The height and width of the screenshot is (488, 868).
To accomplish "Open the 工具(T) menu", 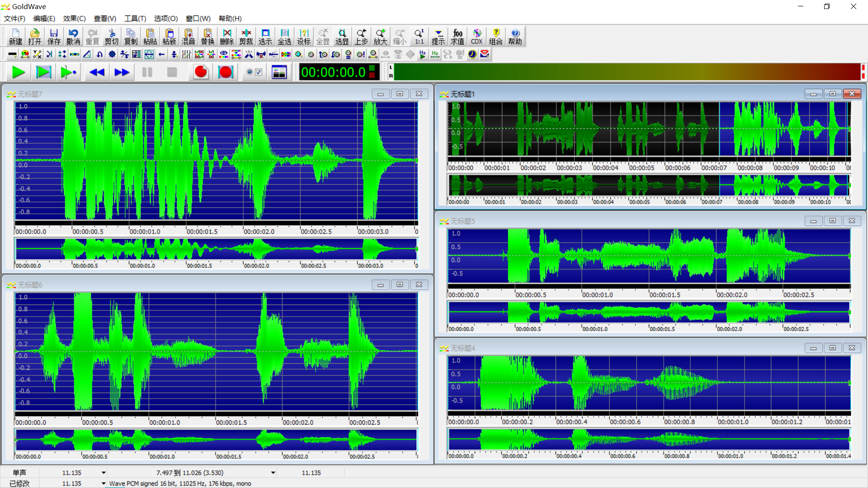I will 135,19.
